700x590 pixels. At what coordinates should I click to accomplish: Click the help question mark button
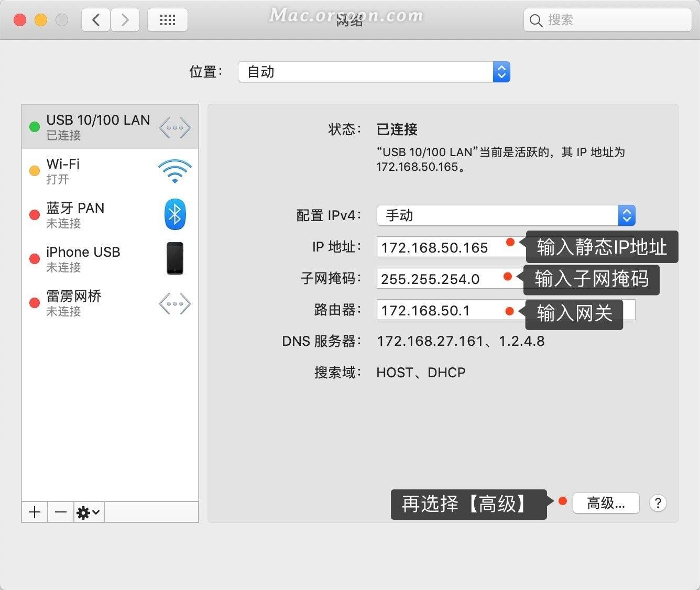(658, 503)
